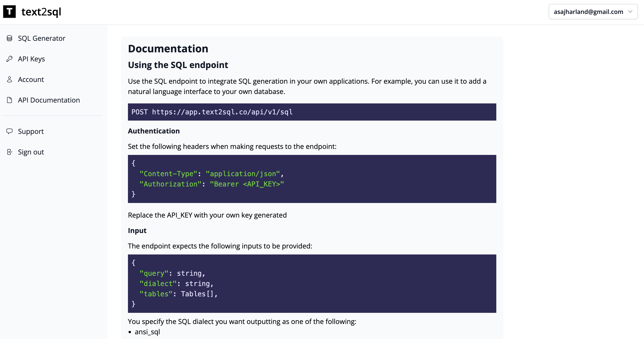Click the API Keys key icon
This screenshot has height=339, width=644.
(9, 59)
